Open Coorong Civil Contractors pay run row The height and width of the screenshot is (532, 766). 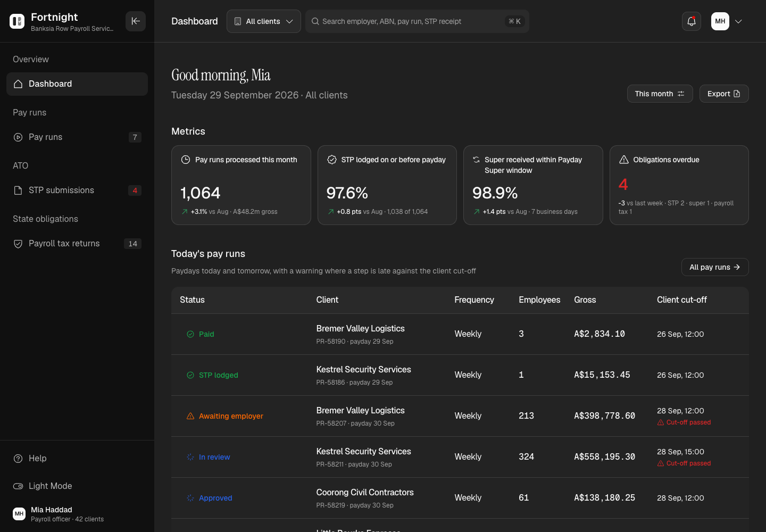(x=460, y=498)
